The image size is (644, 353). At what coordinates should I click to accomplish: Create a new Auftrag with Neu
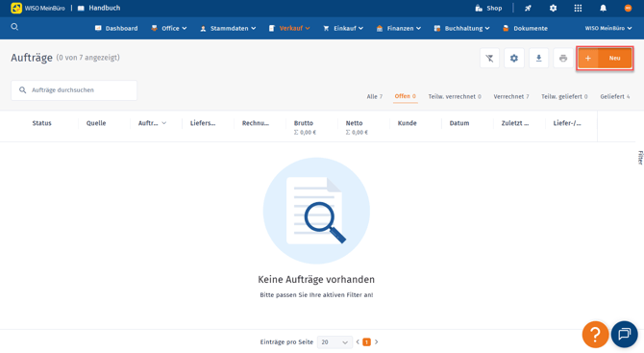[605, 59]
